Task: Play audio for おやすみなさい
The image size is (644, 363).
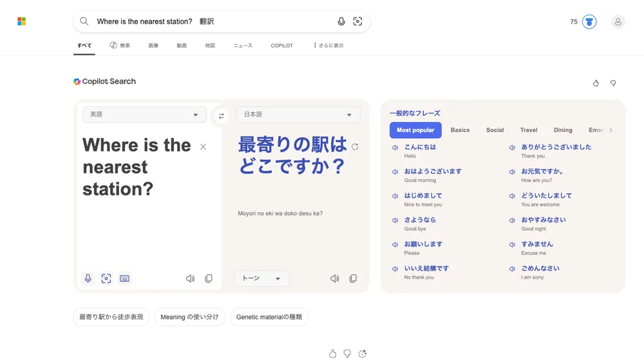Action: pyautogui.click(x=512, y=220)
